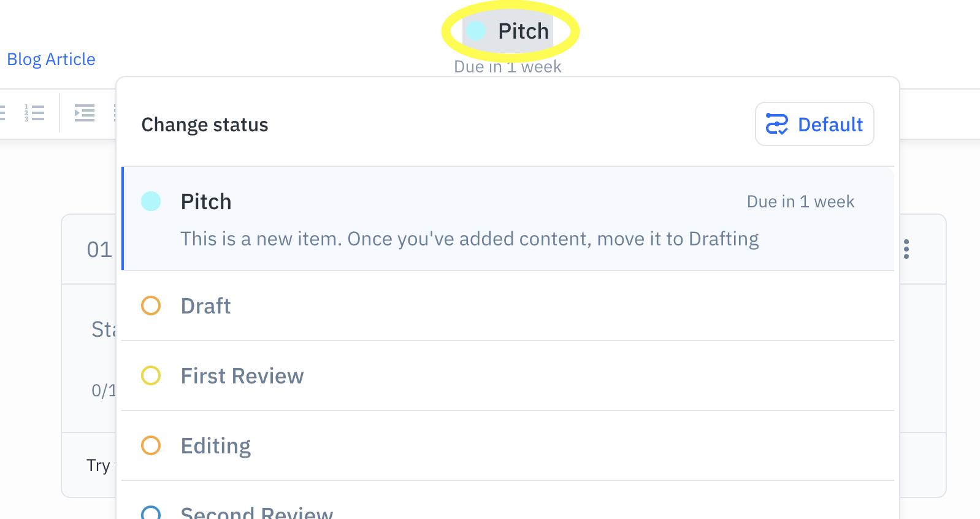Click the workflow icon beside Default
This screenshot has width=980, height=519.
coord(777,124)
